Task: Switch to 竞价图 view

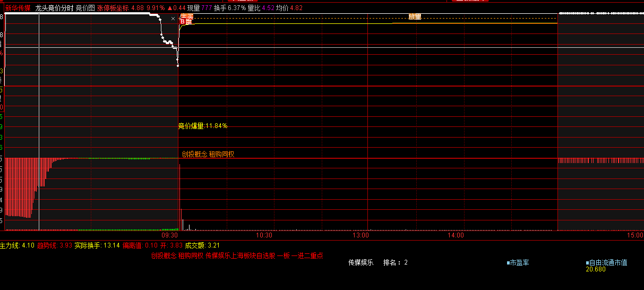Action: coord(85,8)
